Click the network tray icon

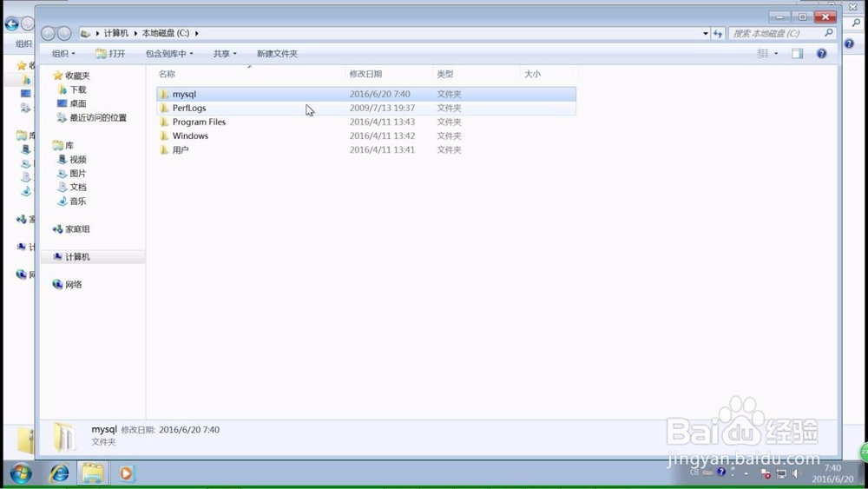(x=781, y=473)
